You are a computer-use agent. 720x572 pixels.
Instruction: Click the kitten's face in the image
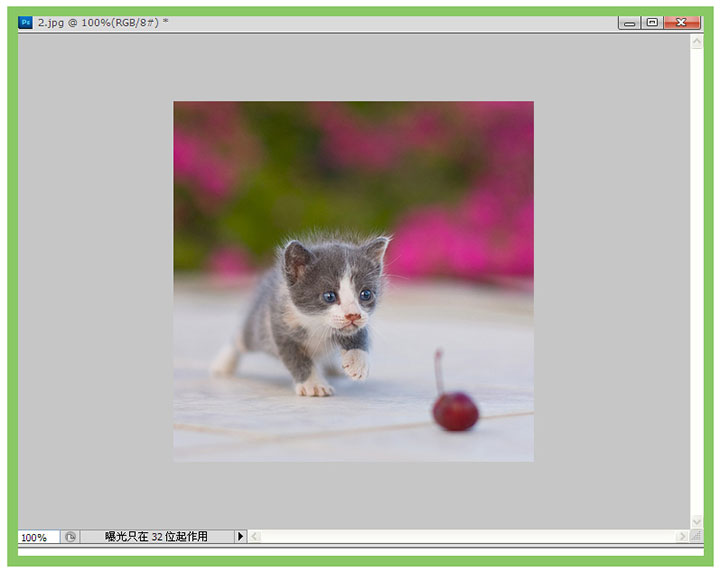(x=343, y=294)
